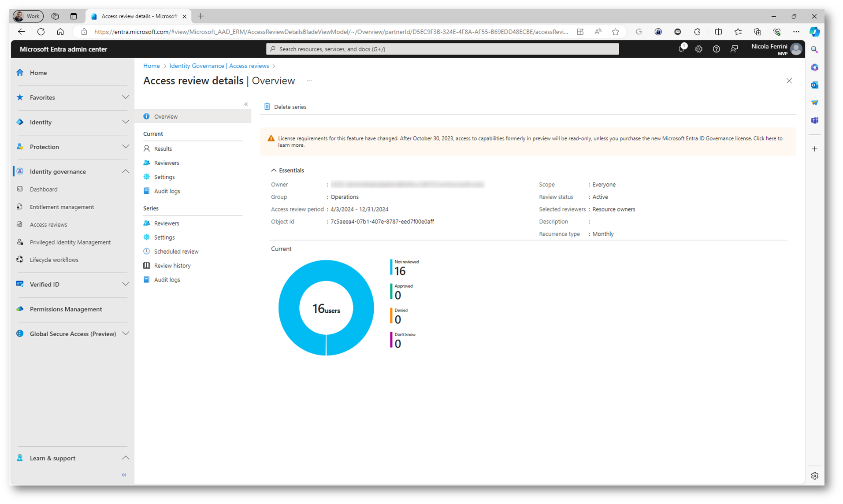
Task: Expand the Favorites nav section
Action: 125,97
